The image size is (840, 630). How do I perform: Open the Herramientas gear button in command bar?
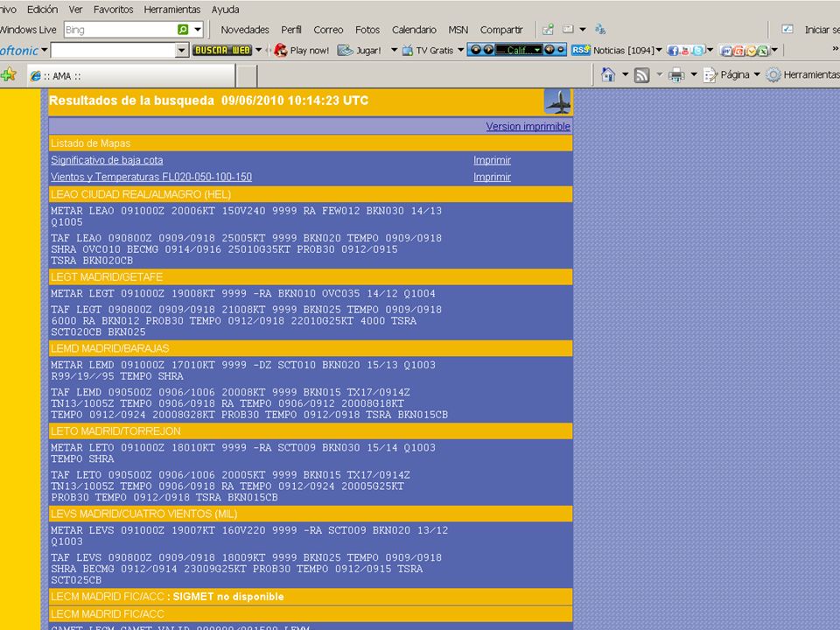click(x=802, y=75)
